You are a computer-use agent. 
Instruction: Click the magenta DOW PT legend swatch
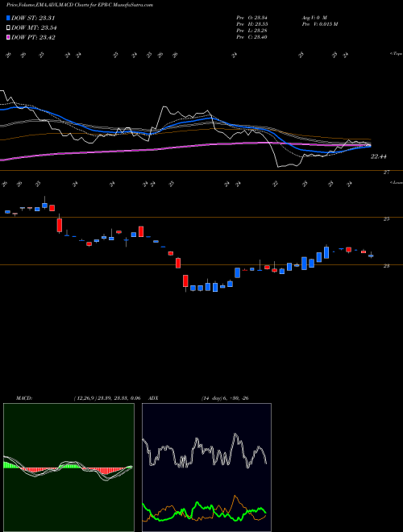click(x=8, y=37)
